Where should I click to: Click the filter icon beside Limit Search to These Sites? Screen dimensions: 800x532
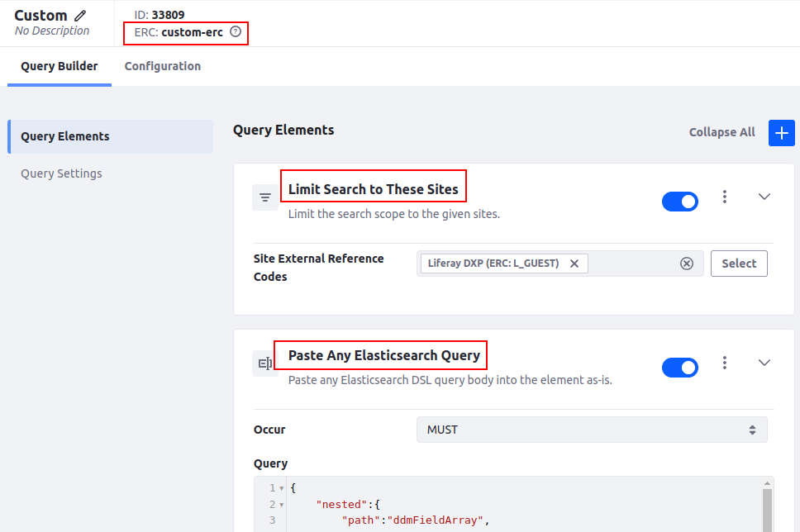pyautogui.click(x=265, y=197)
